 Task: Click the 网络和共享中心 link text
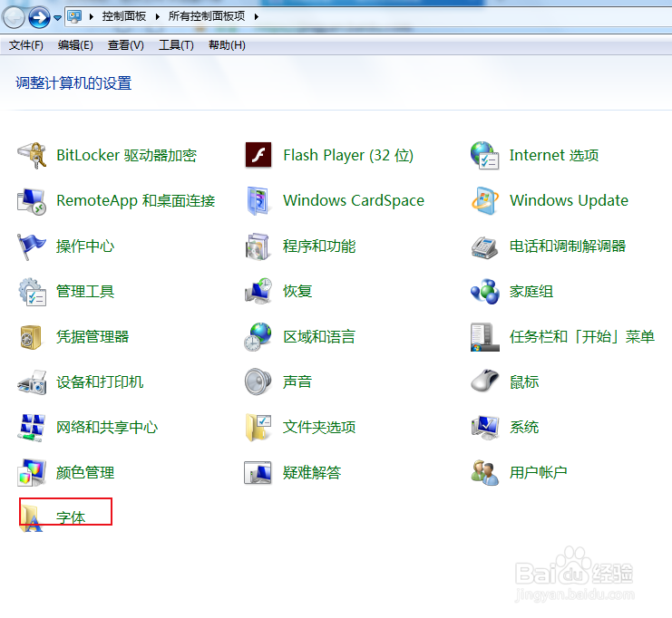(107, 428)
